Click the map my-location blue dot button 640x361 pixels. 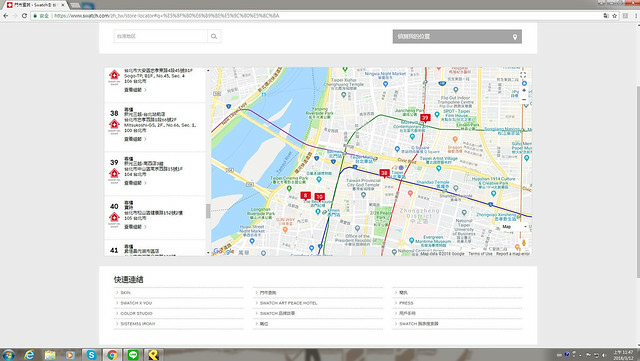tap(524, 83)
